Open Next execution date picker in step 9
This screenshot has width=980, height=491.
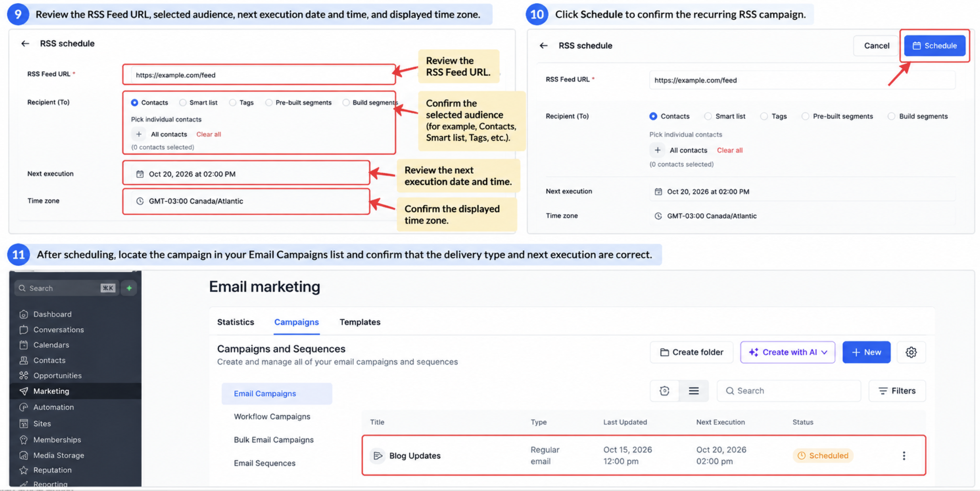tap(246, 174)
